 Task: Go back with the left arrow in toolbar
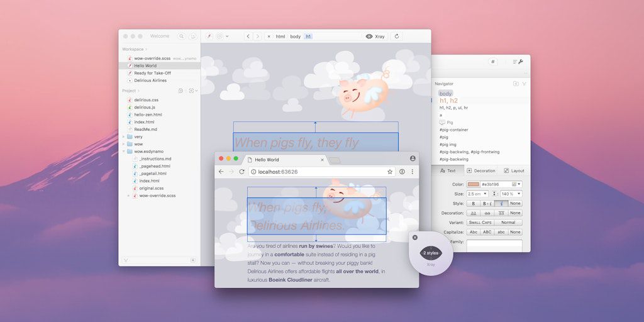pos(248,36)
